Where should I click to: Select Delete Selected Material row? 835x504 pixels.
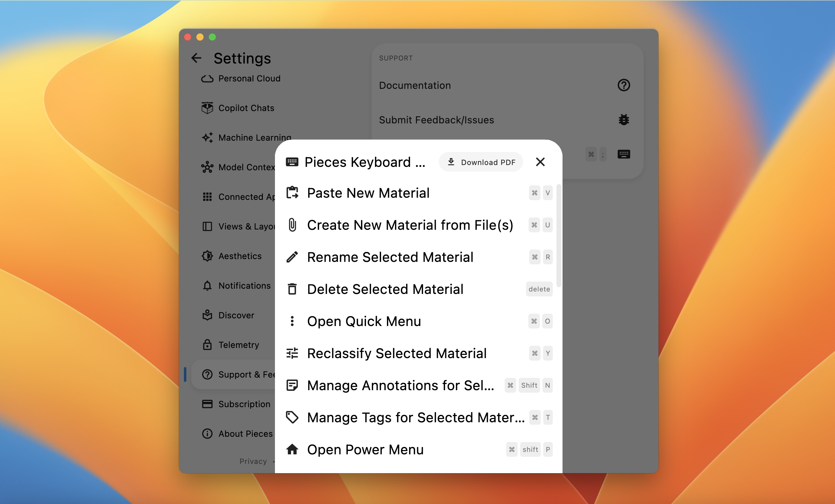click(419, 289)
